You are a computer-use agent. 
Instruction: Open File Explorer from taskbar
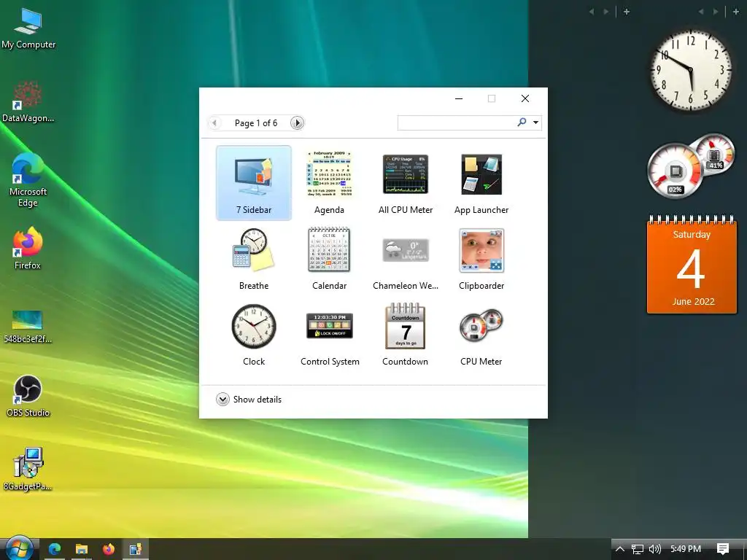point(82,549)
